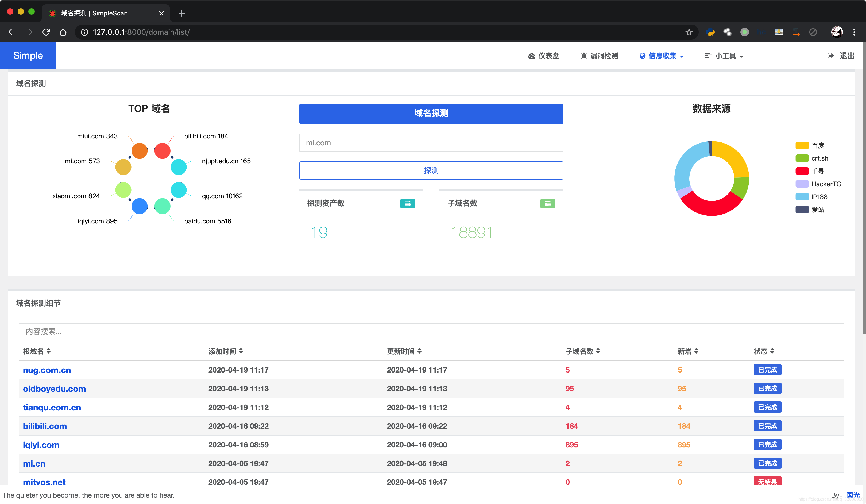
Task: Open the iqiyi.com domain link
Action: pos(41,445)
